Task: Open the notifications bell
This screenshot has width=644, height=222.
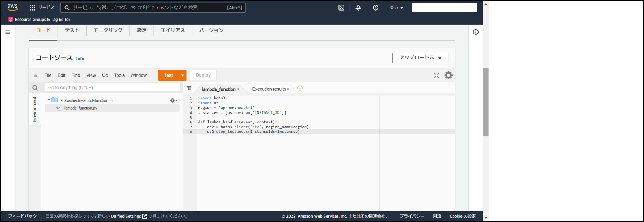Action: point(358,8)
